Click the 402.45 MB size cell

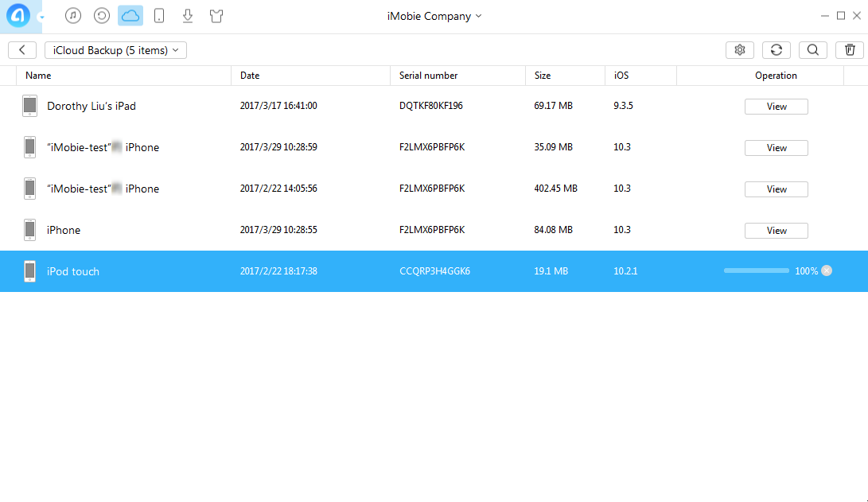[556, 189]
